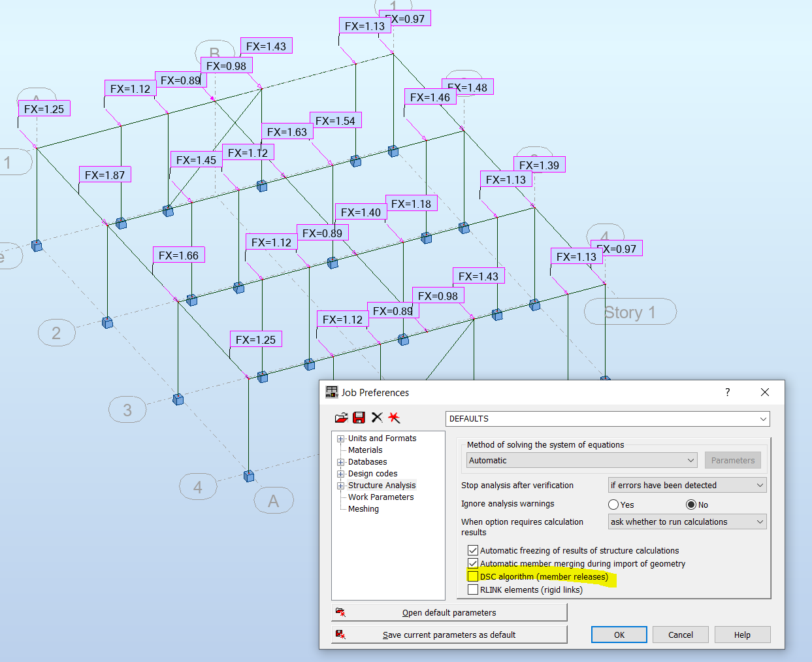Open the Method of solving Automatic dropdown

click(690, 459)
